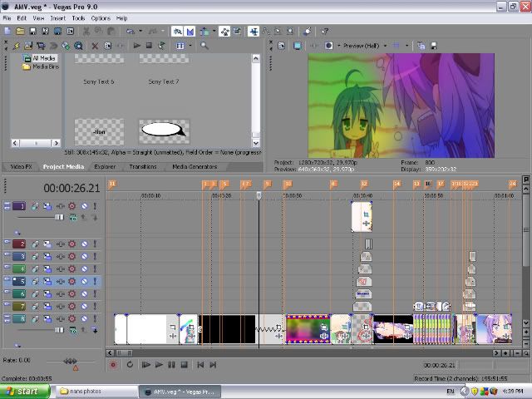Viewport: 532px width, 399px height.
Task: Switch to the Video FX tab
Action: (x=21, y=166)
